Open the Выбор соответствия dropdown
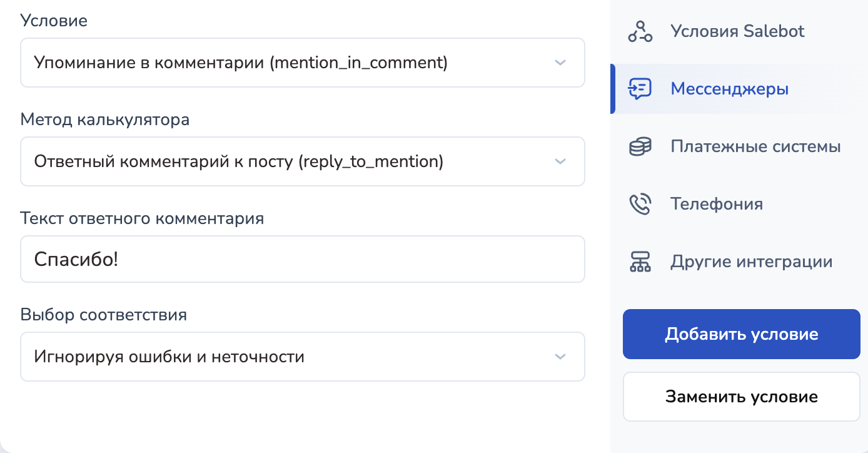The height and width of the screenshot is (453, 868). click(x=303, y=357)
